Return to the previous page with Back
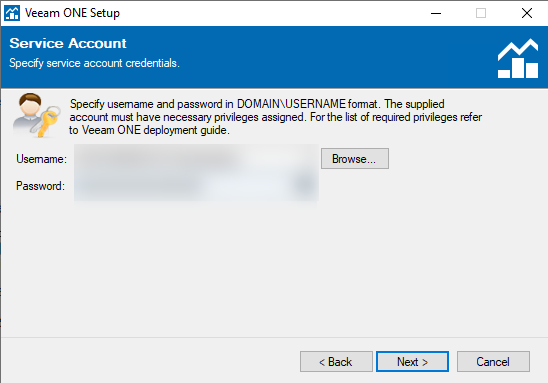Image resolution: width=548 pixels, height=383 pixels. [336, 361]
